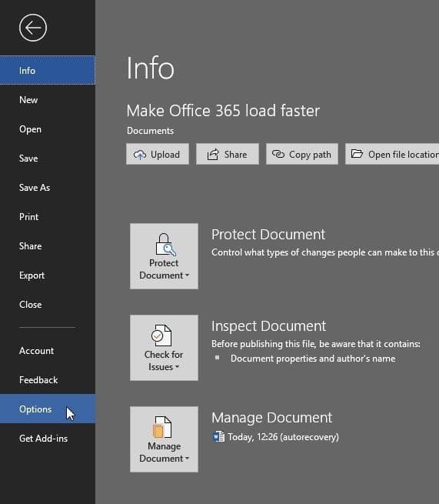Screen dimensions: 439x504
Task: Click the Manage Document heading
Action: coord(271,418)
